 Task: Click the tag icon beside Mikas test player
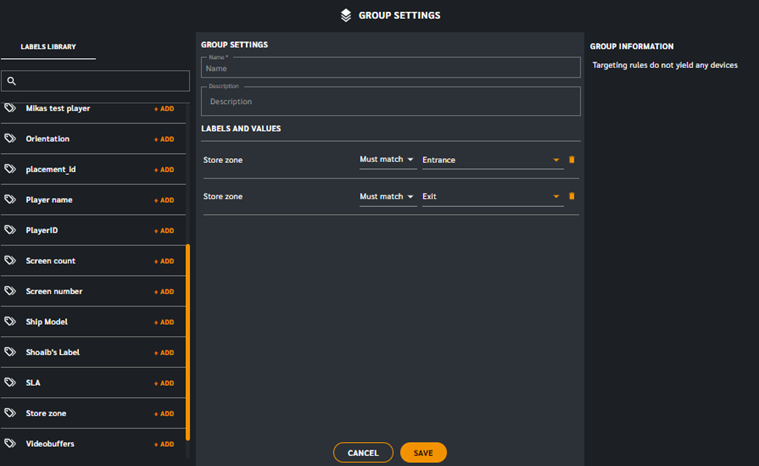tap(10, 108)
